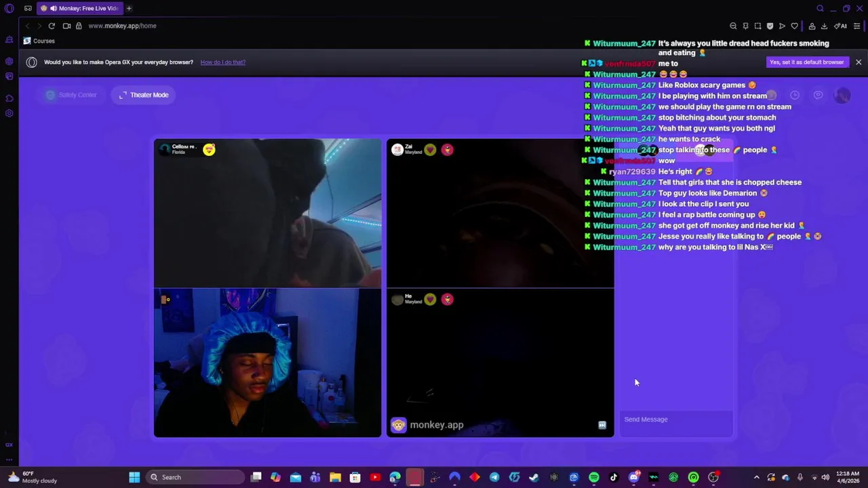The image size is (868, 488).
Task: Open the Safety Center button
Action: tap(71, 95)
